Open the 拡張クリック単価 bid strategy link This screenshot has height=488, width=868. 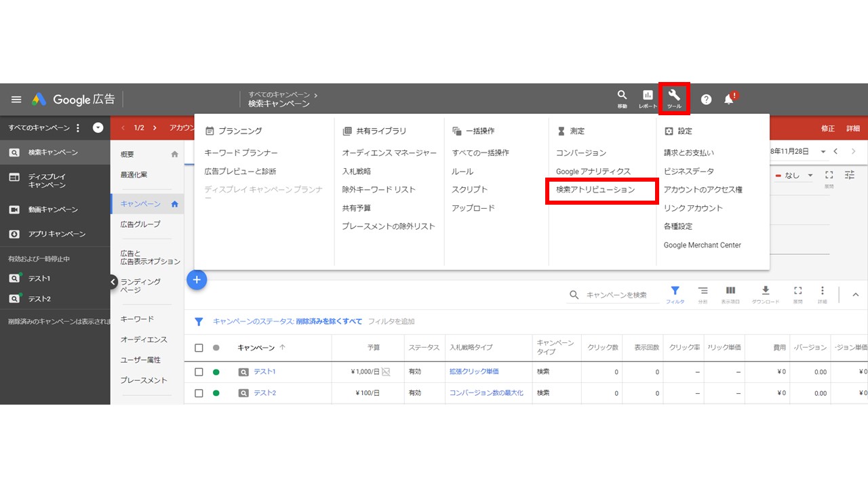coord(474,372)
